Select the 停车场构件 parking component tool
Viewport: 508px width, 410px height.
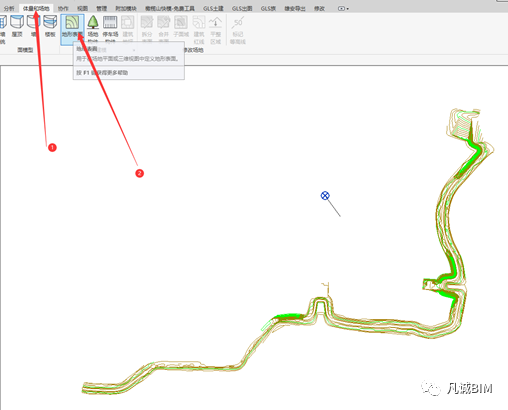click(x=110, y=29)
